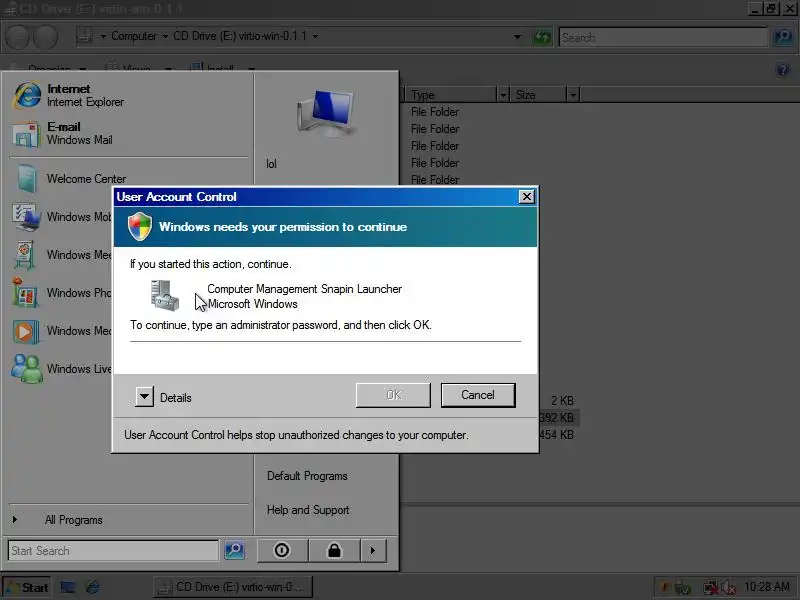Open the Type column dropdown arrow
This screenshot has height=600, width=800.
[x=503, y=94]
